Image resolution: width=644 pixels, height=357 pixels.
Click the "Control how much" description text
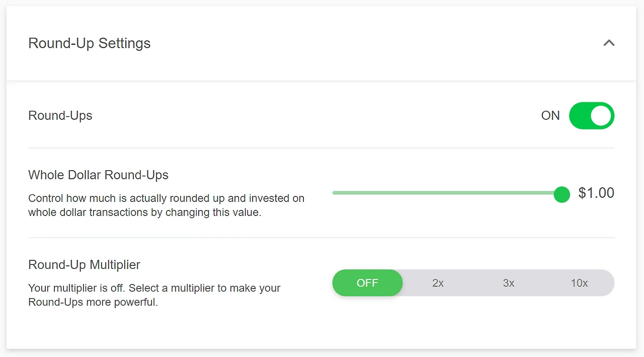(x=166, y=198)
